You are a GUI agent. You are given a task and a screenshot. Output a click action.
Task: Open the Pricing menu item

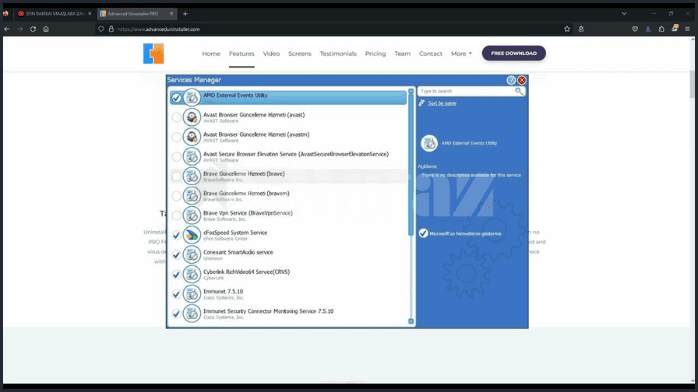click(x=375, y=53)
